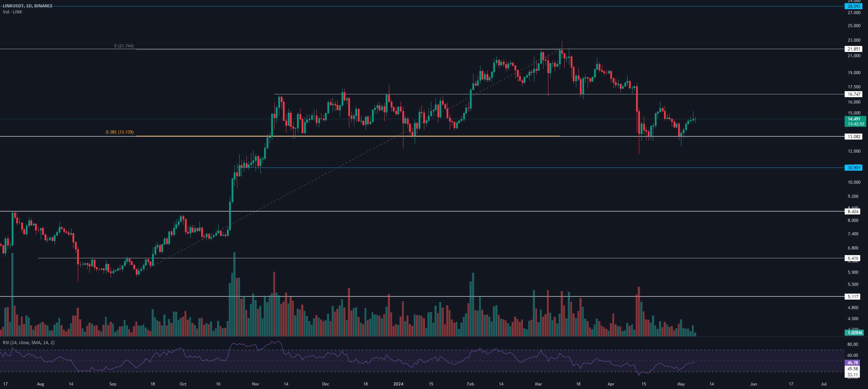Image resolution: width=868 pixels, height=389 pixels.
Task: Click the blue 10.901 price label
Action: tap(854, 168)
